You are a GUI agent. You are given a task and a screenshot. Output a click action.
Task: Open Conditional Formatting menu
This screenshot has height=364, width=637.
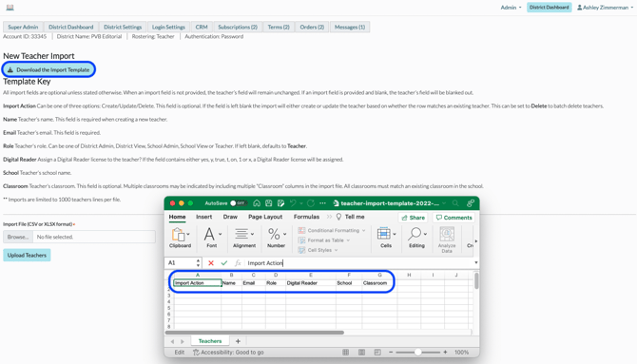point(332,230)
